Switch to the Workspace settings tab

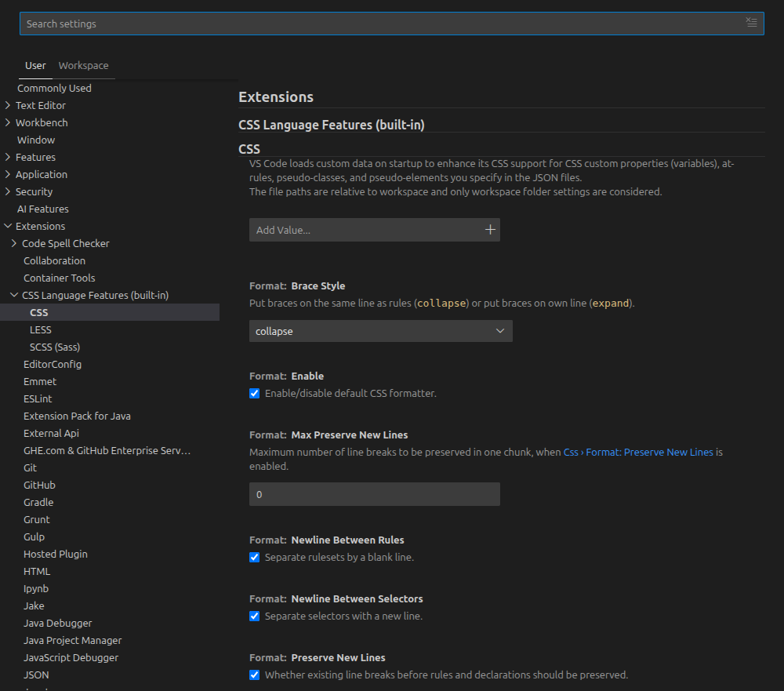84,66
